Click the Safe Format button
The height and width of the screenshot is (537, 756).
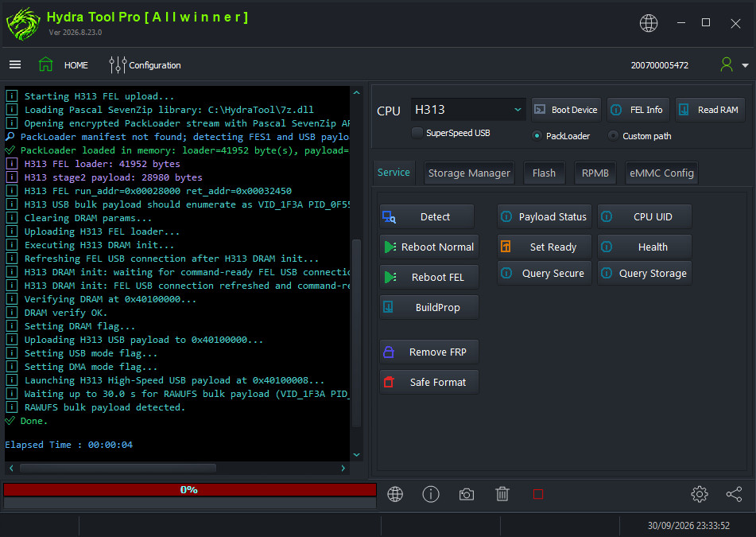click(429, 382)
